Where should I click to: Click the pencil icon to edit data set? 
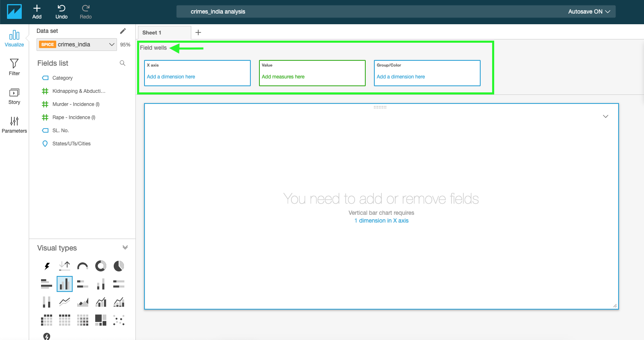coord(123,31)
